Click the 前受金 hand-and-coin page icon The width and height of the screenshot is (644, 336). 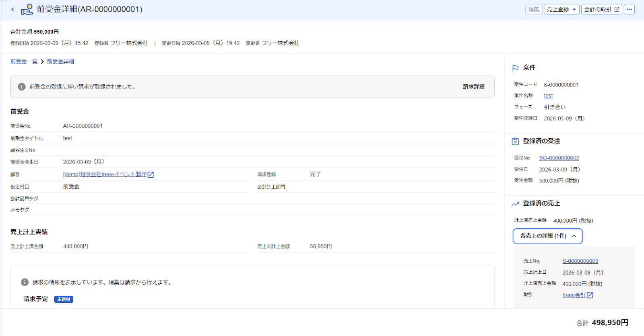27,9
